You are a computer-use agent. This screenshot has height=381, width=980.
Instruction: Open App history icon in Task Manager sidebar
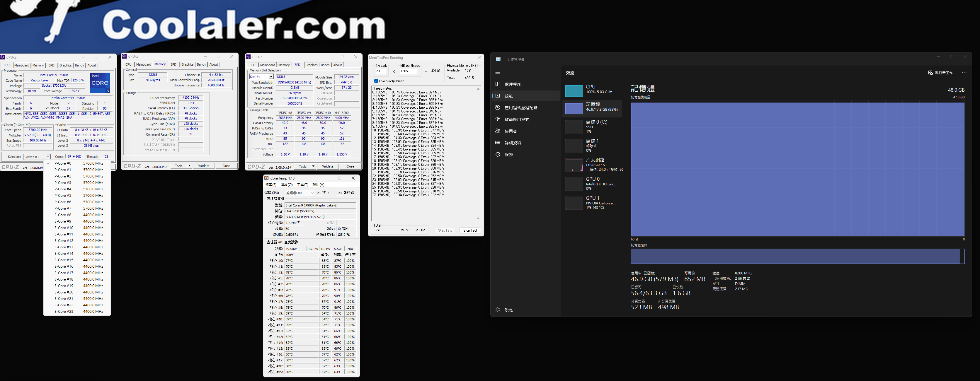pos(498,107)
